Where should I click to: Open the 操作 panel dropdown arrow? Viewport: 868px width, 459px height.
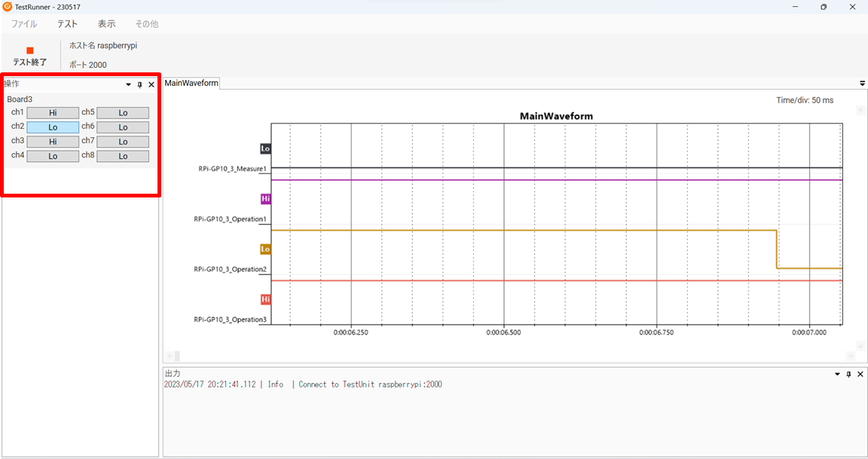tap(128, 84)
